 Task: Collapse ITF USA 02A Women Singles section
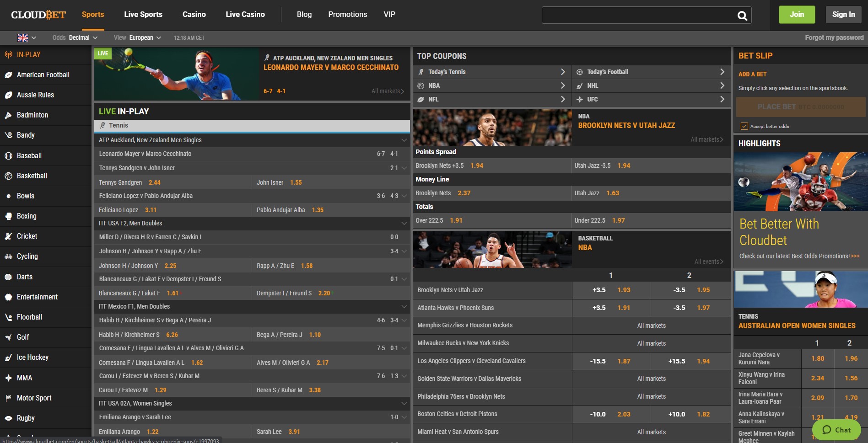pyautogui.click(x=404, y=404)
